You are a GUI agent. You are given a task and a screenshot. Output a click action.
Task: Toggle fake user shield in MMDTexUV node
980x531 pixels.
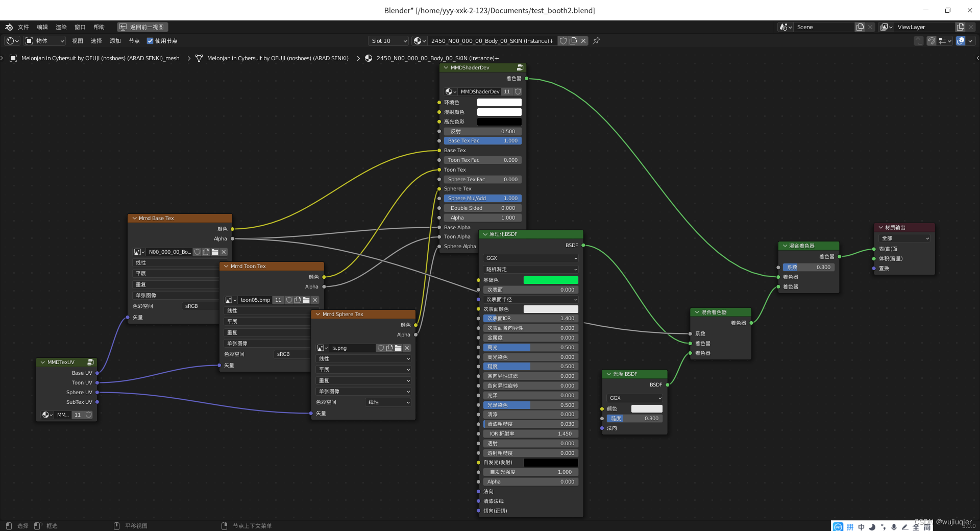pos(88,415)
